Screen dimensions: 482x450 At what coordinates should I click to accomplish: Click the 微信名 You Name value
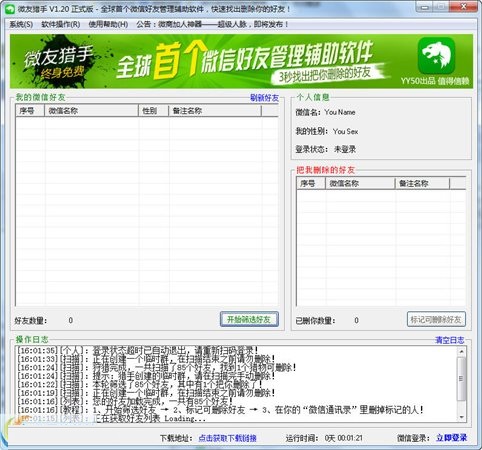tap(340, 112)
